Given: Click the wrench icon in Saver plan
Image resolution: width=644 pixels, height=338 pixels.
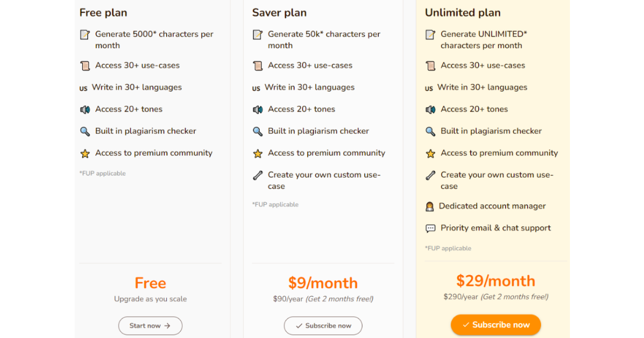Looking at the screenshot, I should coord(258,175).
